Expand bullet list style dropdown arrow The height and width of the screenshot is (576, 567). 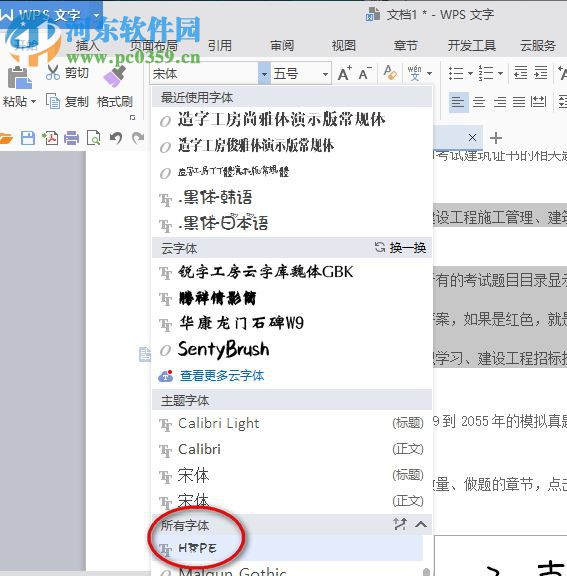click(470, 73)
